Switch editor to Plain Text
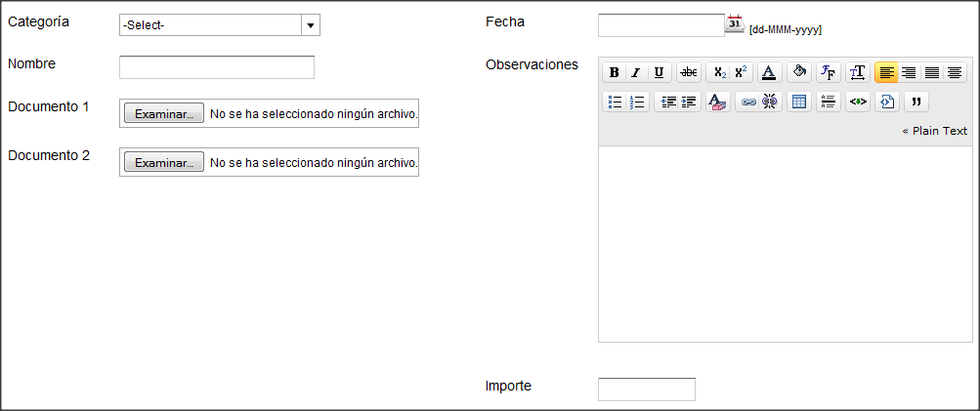The image size is (980, 411). pyautogui.click(x=934, y=131)
